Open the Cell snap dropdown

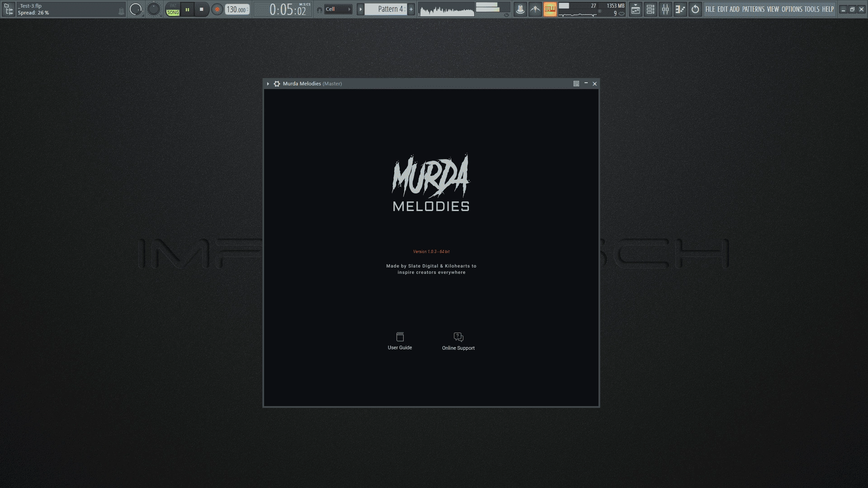tap(338, 9)
